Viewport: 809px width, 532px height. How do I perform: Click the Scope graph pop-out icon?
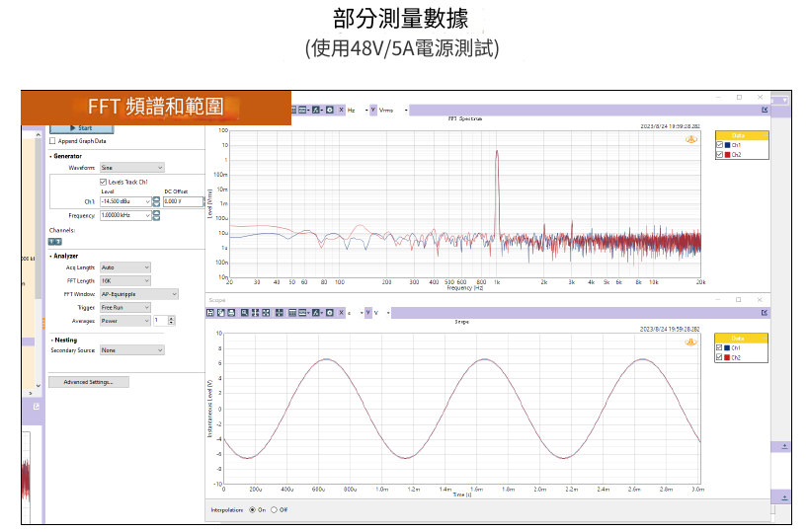[765, 313]
